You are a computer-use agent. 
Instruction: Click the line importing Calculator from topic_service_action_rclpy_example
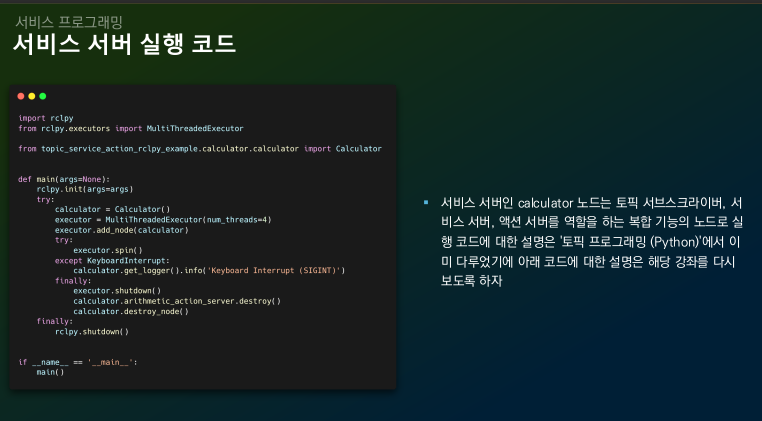point(200,149)
